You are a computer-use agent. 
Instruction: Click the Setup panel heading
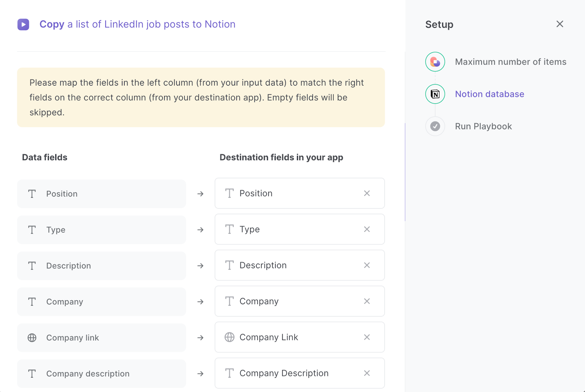[x=439, y=24]
